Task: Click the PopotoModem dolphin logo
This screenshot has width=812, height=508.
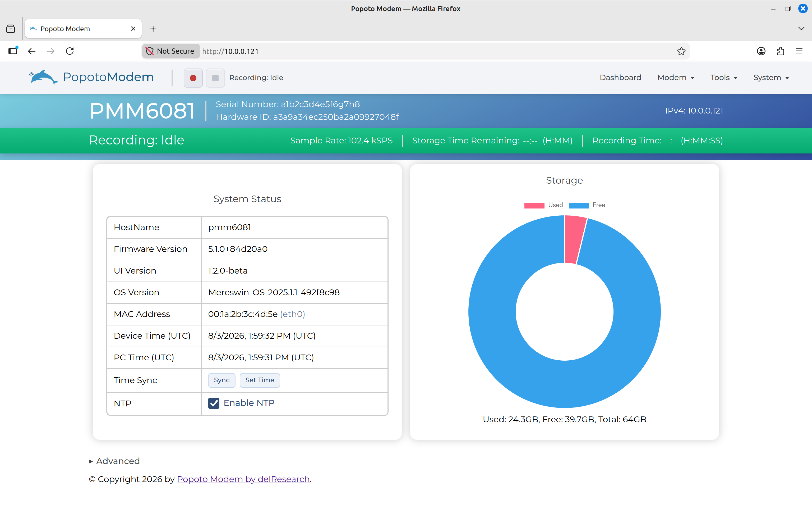Action: 91,77
